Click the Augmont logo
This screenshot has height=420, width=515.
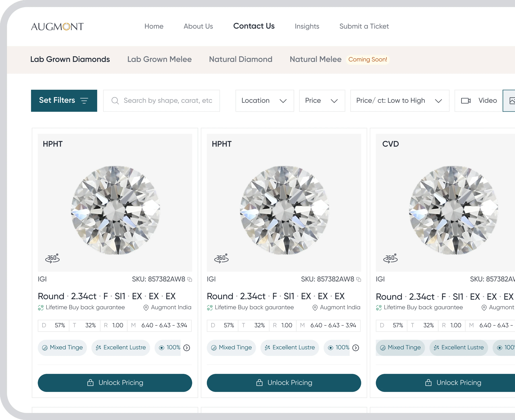coord(57,26)
